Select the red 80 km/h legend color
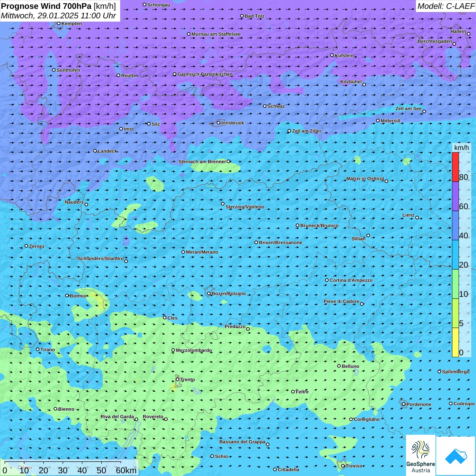This screenshot has width=476, height=476. point(455,167)
